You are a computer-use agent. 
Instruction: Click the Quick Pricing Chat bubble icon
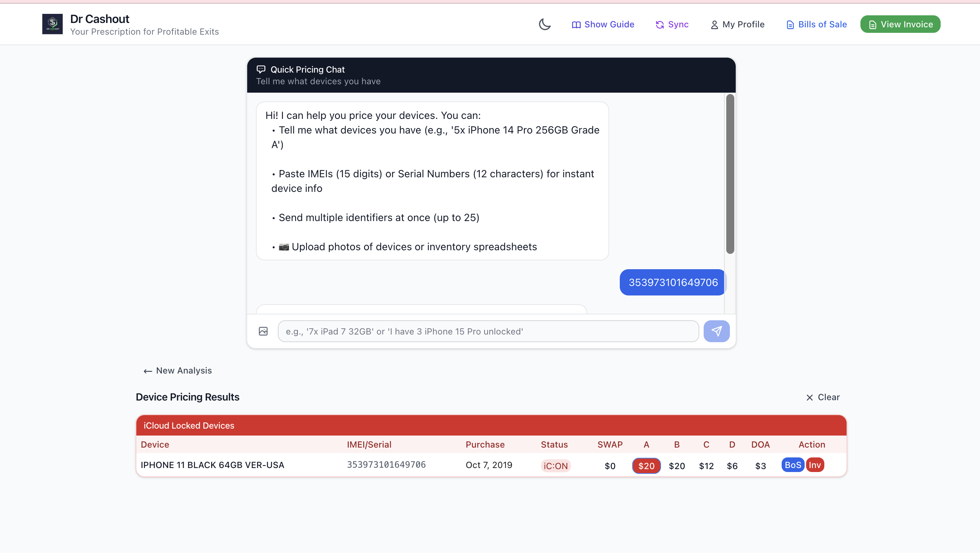coord(261,69)
